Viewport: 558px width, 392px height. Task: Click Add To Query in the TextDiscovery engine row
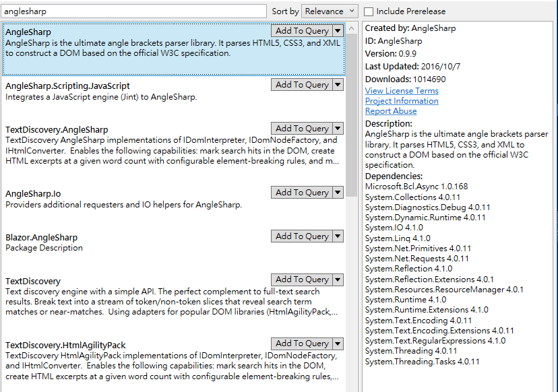302,280
